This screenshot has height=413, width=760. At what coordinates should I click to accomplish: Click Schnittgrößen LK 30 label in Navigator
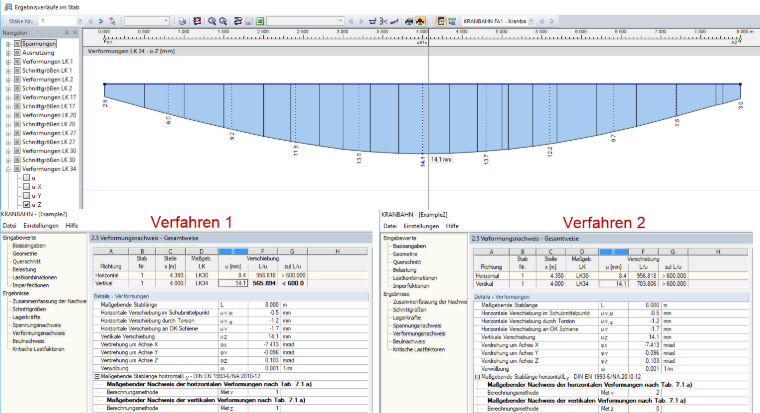(x=49, y=160)
